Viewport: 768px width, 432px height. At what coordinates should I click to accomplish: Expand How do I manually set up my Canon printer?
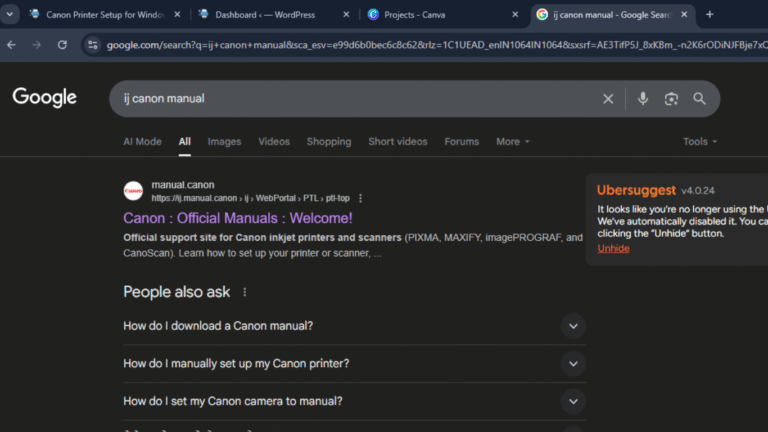[x=354, y=364]
